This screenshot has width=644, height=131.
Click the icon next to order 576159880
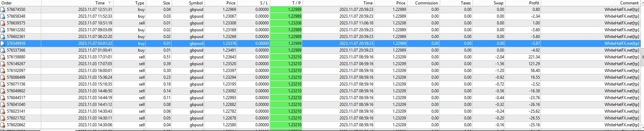[3, 57]
